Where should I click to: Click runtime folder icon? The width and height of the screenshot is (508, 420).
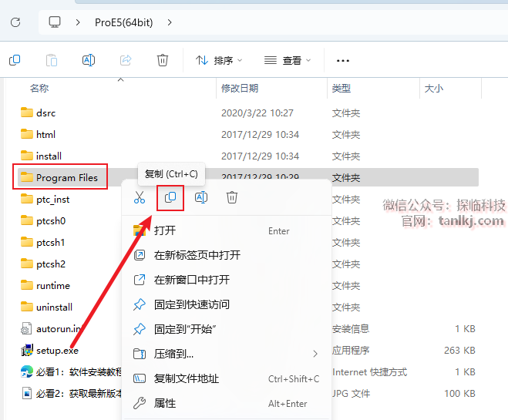pos(26,285)
